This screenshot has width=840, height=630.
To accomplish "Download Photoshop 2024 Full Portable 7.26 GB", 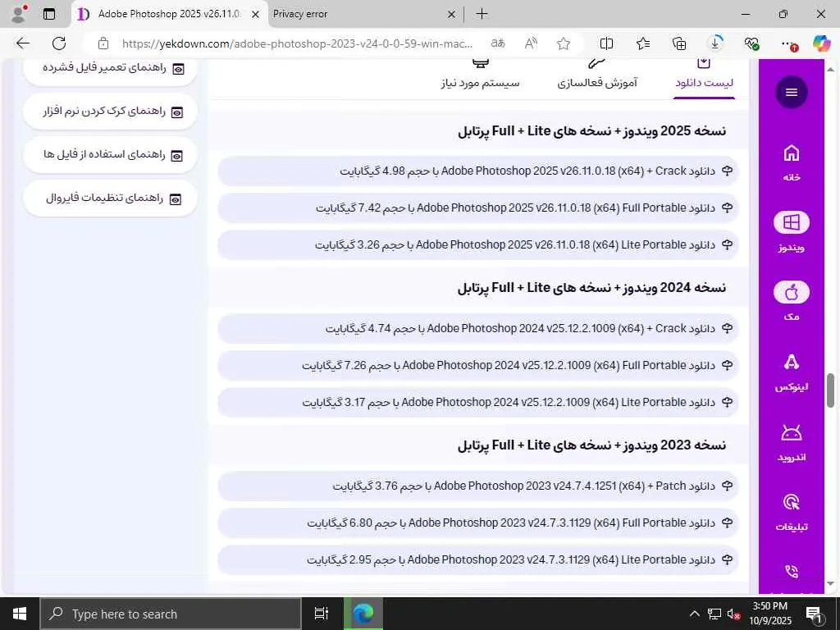I will tap(478, 365).
